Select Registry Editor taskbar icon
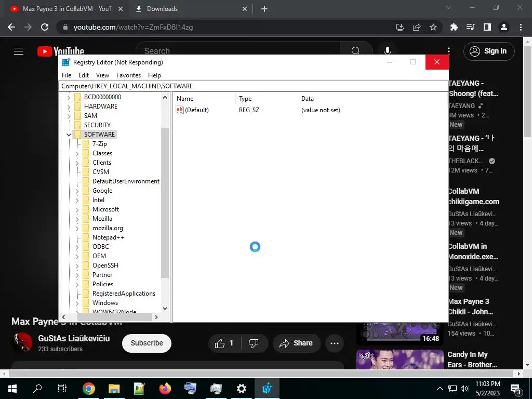This screenshot has width=532, height=399. click(x=267, y=389)
